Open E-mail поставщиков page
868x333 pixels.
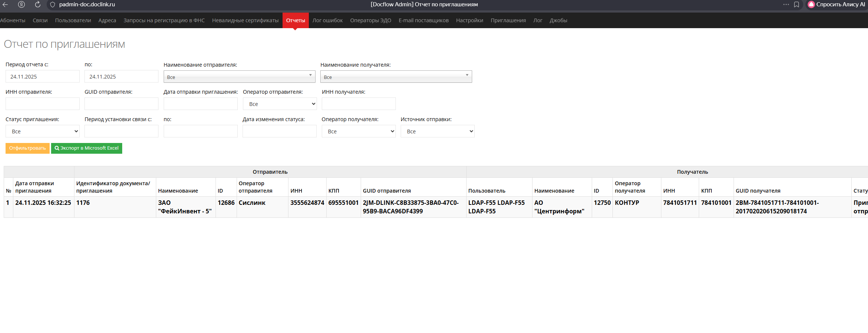pyautogui.click(x=424, y=20)
